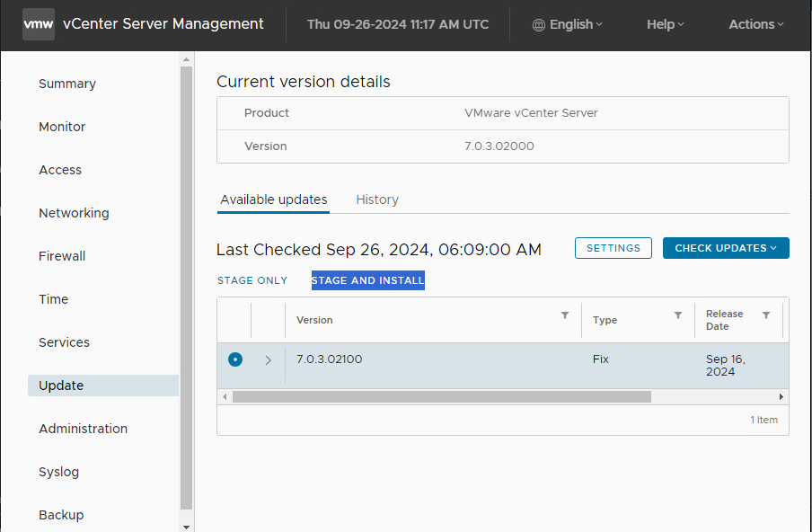Click the Type column header
This screenshot has width=812, height=532.
[x=605, y=320]
